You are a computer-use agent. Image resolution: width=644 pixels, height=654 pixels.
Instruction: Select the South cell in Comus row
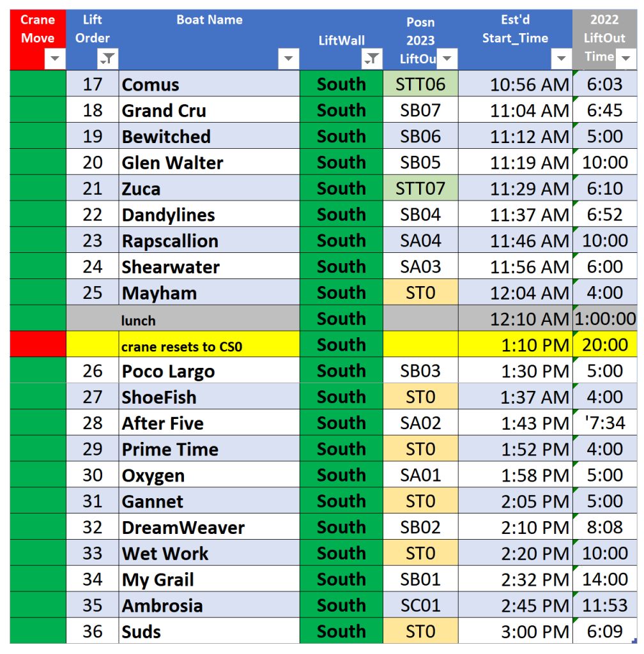(x=341, y=84)
